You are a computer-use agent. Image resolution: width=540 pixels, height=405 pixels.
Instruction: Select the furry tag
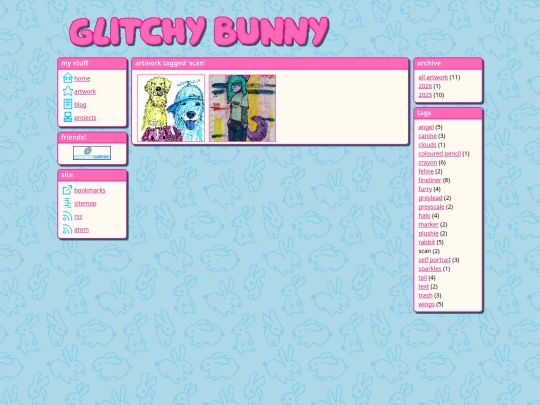tap(425, 189)
